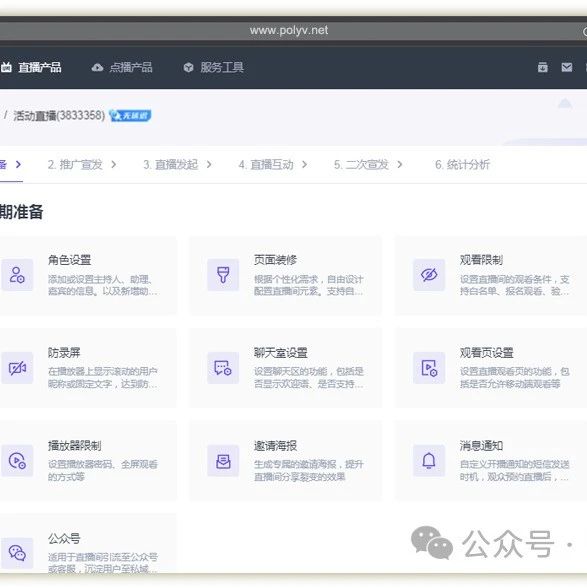The height and width of the screenshot is (588, 587).
Task: Open the 防录屏 card title
Action: (x=64, y=353)
